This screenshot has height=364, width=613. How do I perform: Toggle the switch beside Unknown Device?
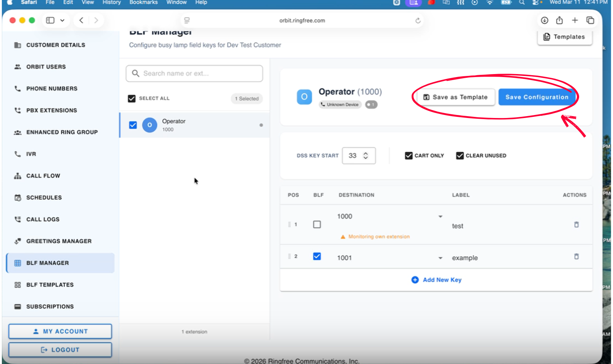point(371,105)
